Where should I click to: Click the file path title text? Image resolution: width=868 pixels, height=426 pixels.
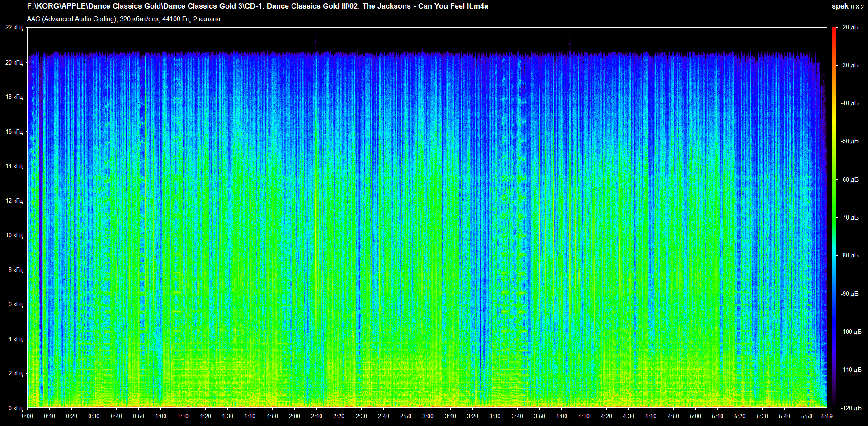pos(258,6)
